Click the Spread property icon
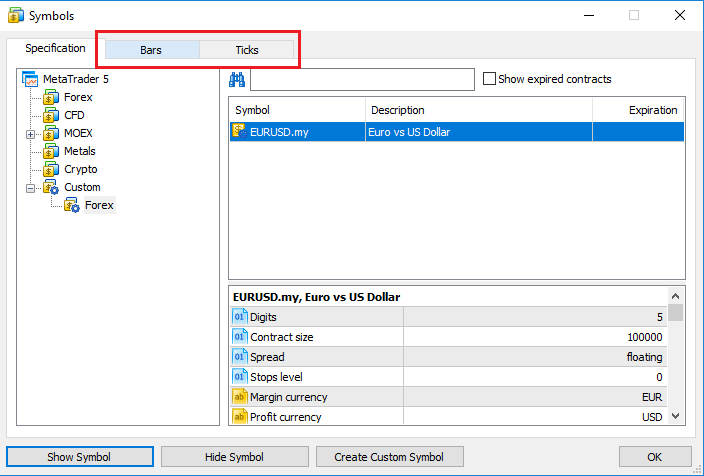This screenshot has width=704, height=476. [x=239, y=357]
